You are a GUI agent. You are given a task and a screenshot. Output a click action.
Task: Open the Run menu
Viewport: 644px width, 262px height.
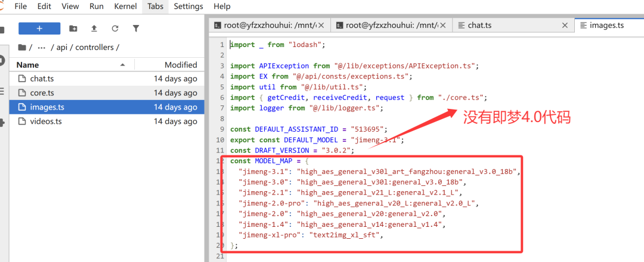(x=96, y=6)
